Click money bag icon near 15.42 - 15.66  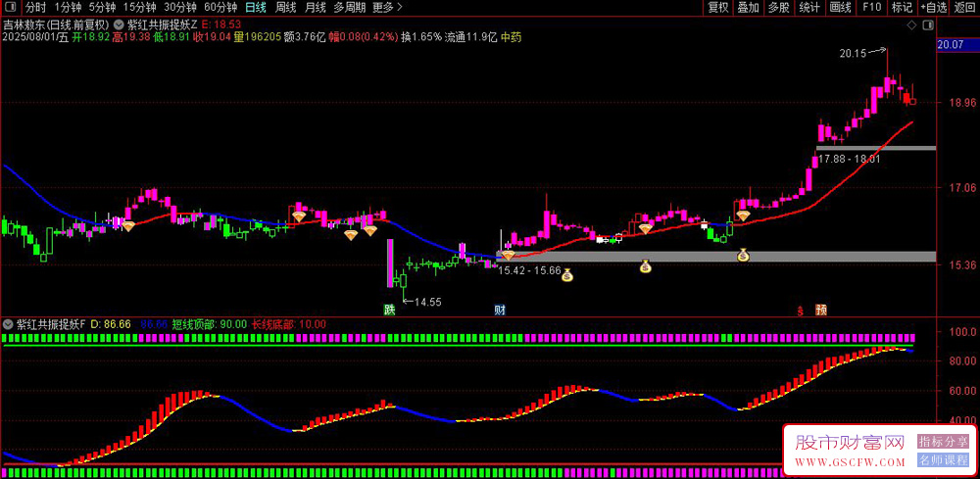click(x=566, y=275)
